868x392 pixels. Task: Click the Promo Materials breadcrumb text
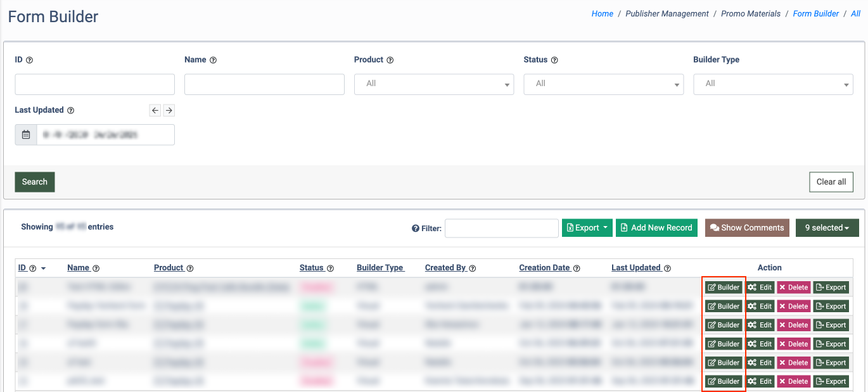point(751,14)
